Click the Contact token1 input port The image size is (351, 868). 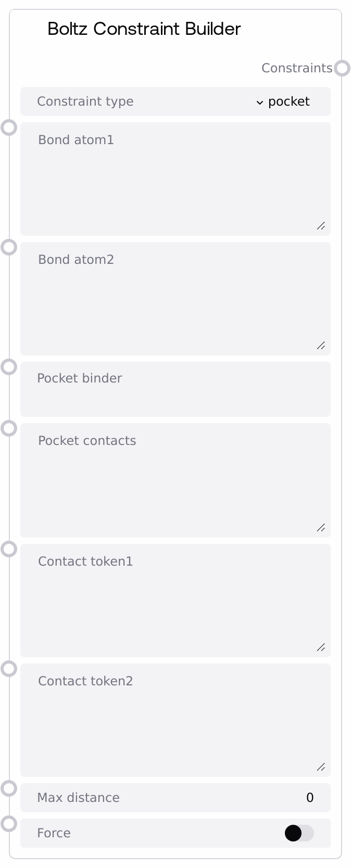click(x=9, y=549)
